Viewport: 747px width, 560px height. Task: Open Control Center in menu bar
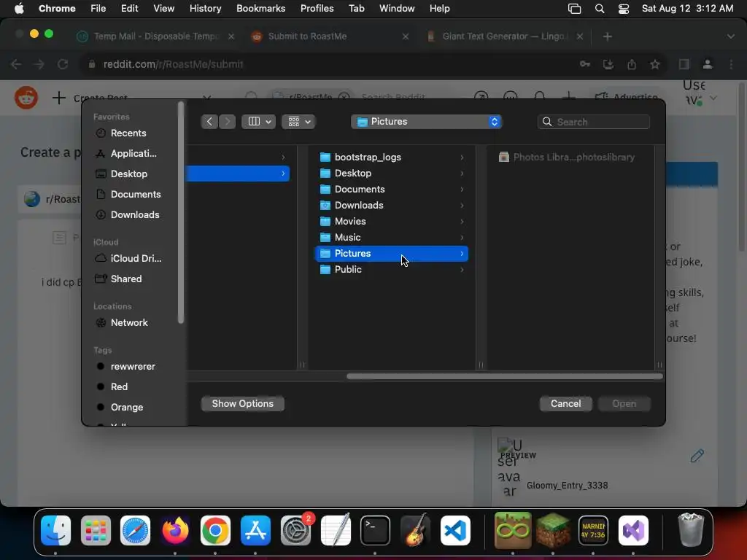[623, 9]
